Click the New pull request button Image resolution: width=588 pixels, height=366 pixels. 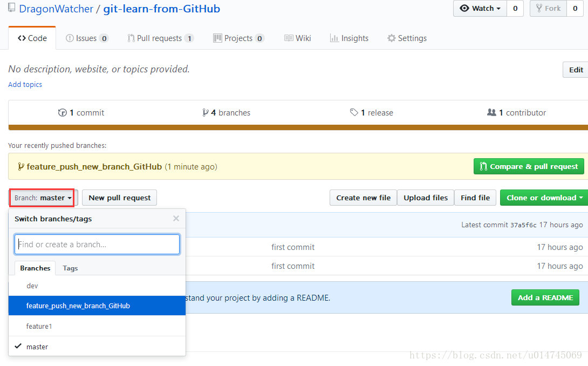[x=120, y=198]
